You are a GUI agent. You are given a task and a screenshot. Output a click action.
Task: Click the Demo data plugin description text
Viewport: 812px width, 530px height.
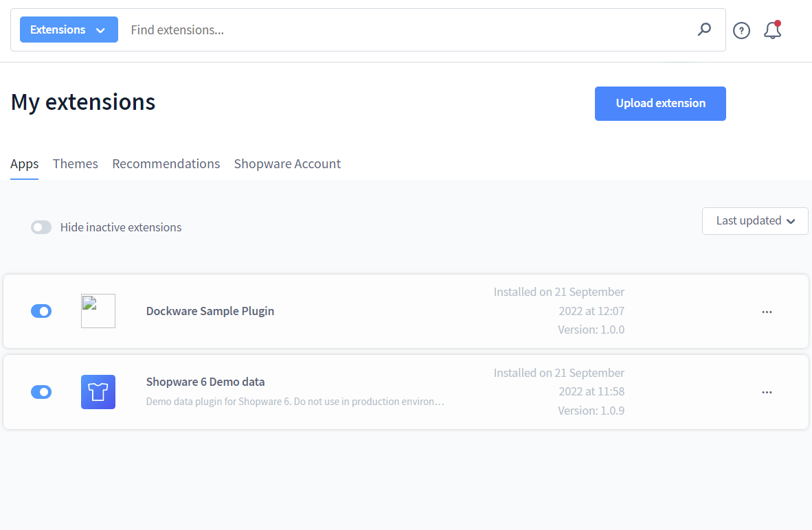(295, 402)
